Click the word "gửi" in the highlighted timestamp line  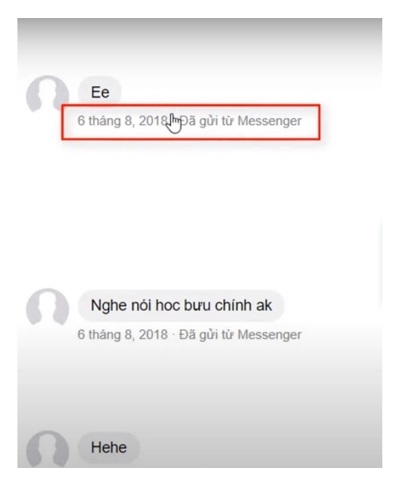click(x=209, y=121)
